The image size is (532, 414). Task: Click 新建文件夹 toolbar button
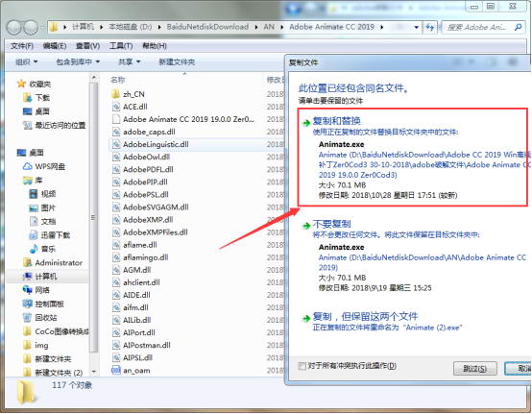pos(177,62)
